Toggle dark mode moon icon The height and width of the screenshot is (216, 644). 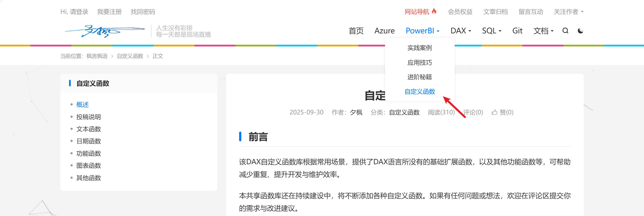click(x=581, y=31)
